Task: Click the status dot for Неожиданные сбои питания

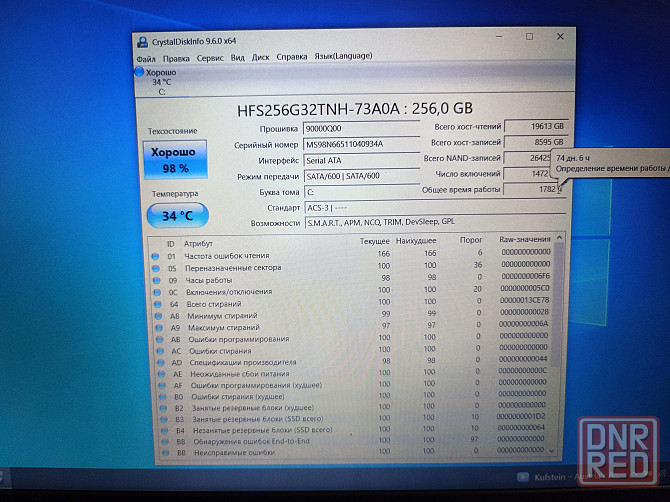Action: (x=162, y=374)
